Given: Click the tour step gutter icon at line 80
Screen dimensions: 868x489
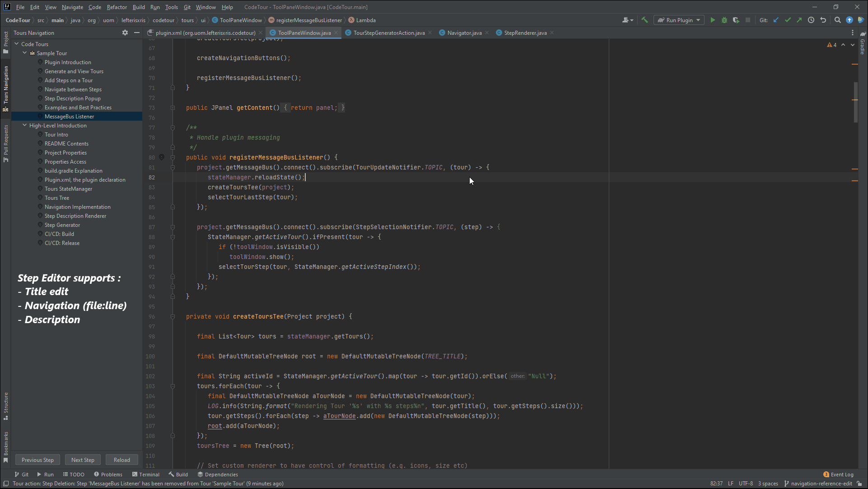Looking at the screenshot, I should coord(162,157).
